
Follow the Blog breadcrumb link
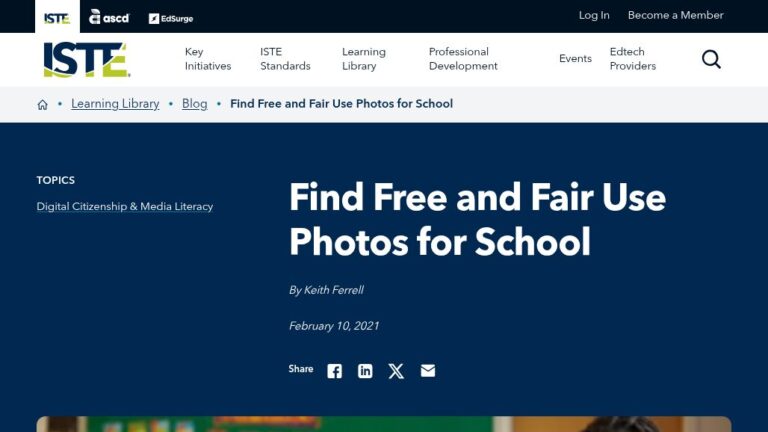[194, 104]
